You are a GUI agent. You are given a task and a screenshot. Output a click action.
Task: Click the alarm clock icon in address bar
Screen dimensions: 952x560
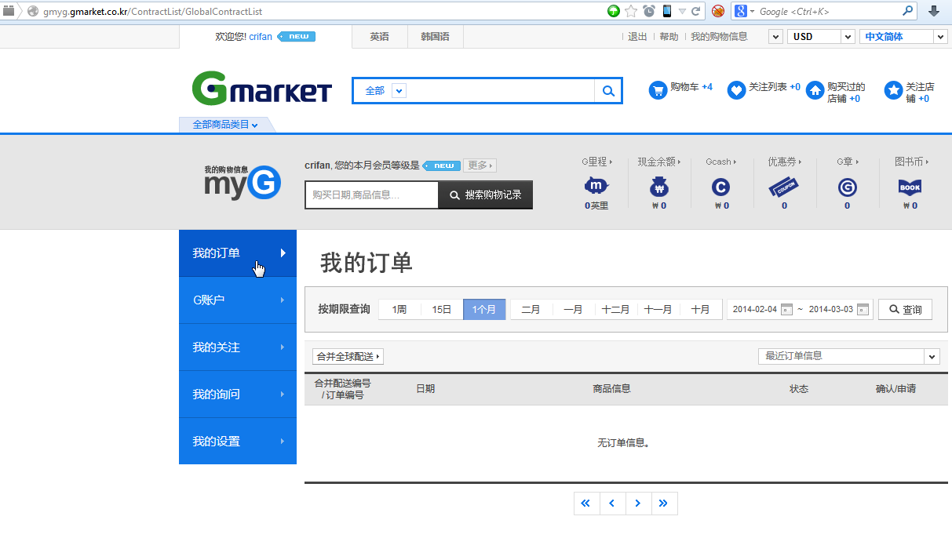click(x=649, y=11)
